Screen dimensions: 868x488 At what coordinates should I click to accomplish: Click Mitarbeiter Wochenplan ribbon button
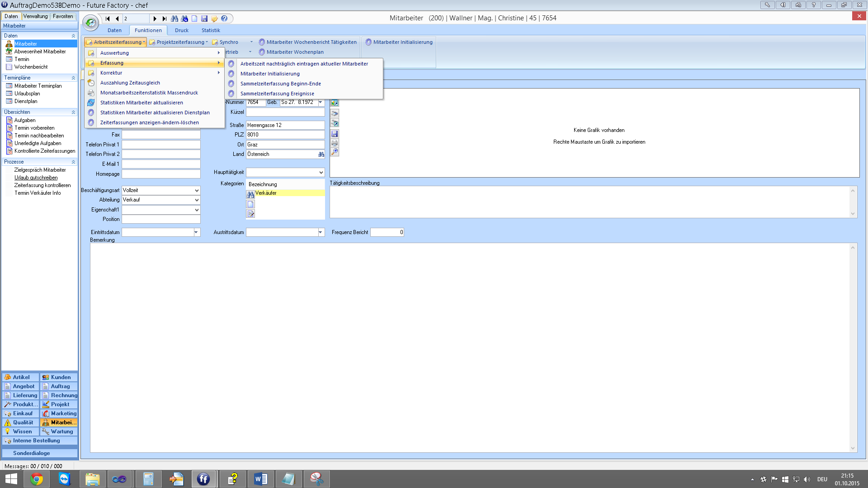294,52
